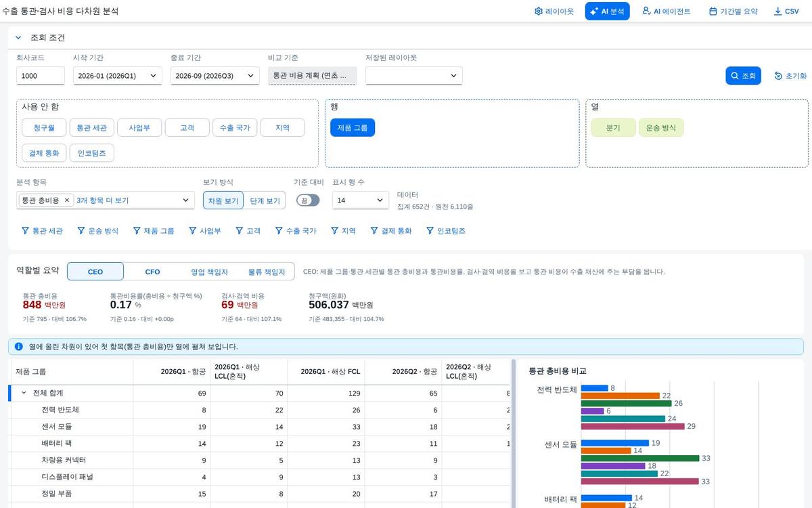Collapse the 조회 조건 section
Screen dimensions: 812x508
(x=18, y=38)
